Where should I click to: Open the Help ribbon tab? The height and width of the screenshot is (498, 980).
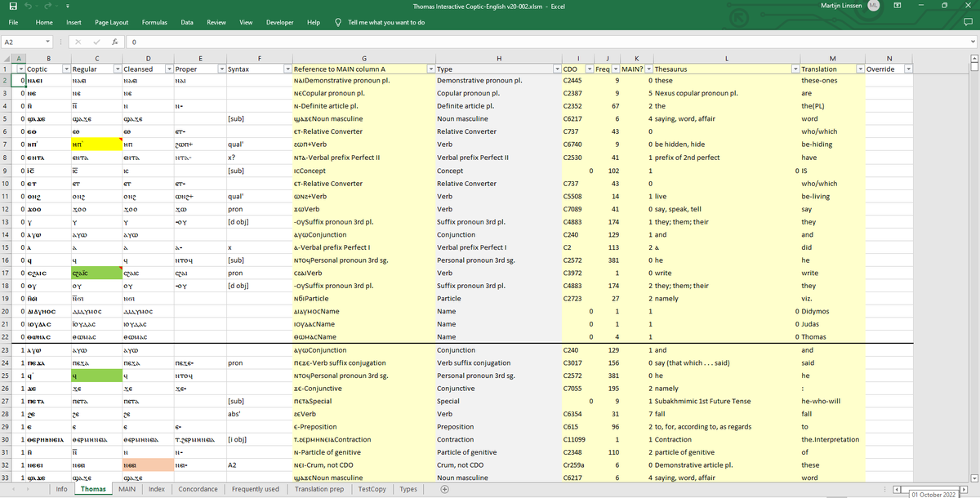click(313, 22)
